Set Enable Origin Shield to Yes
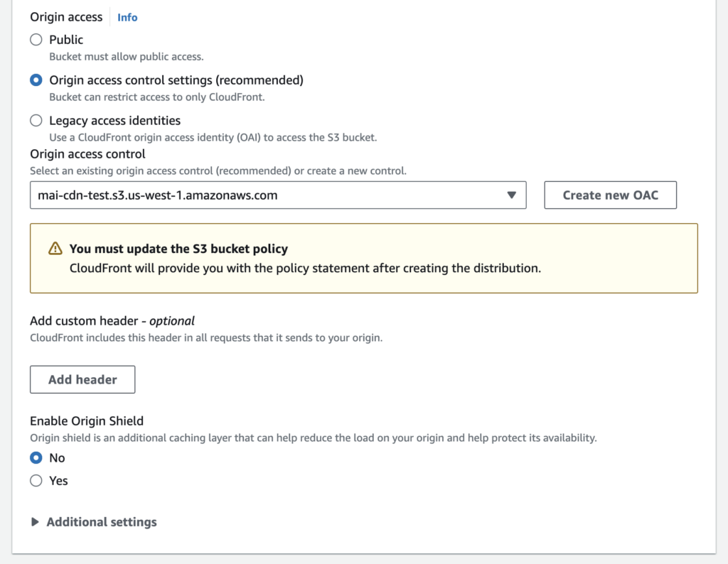Viewport: 728px width, 564px height. (x=36, y=481)
